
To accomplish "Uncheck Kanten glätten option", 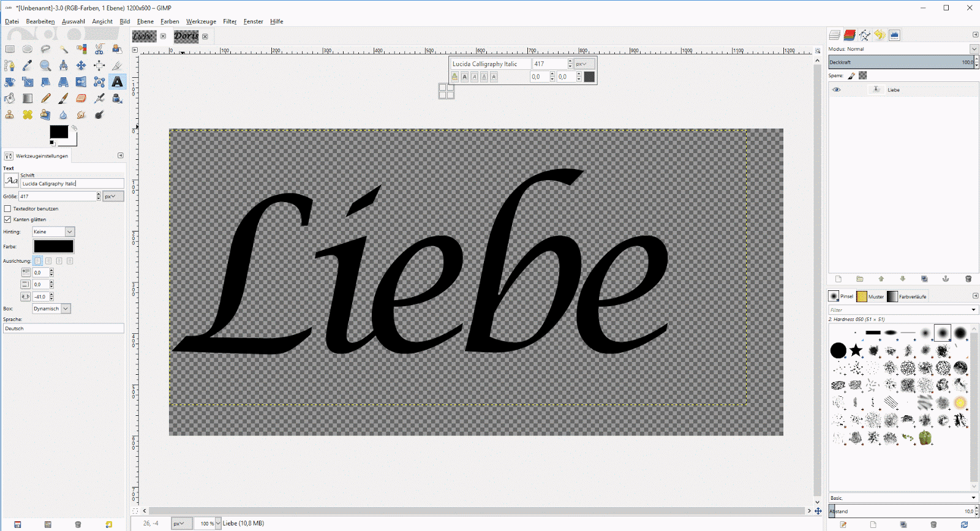I will click(7, 219).
